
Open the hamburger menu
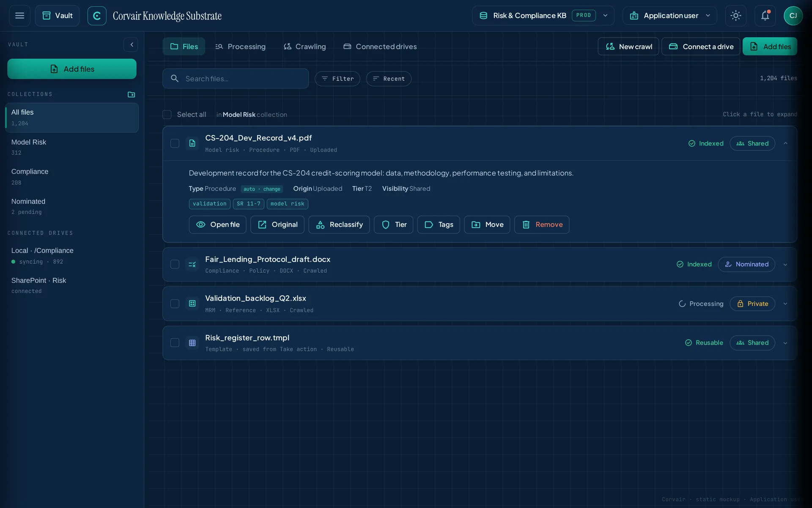19,16
